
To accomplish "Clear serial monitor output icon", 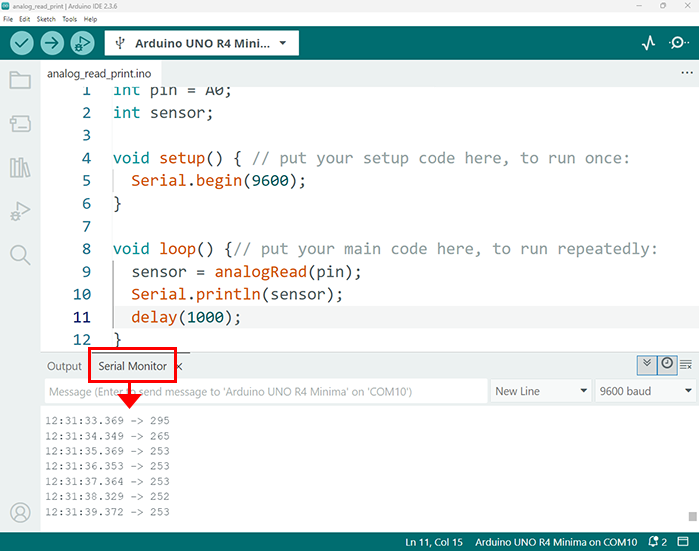I will (x=686, y=365).
